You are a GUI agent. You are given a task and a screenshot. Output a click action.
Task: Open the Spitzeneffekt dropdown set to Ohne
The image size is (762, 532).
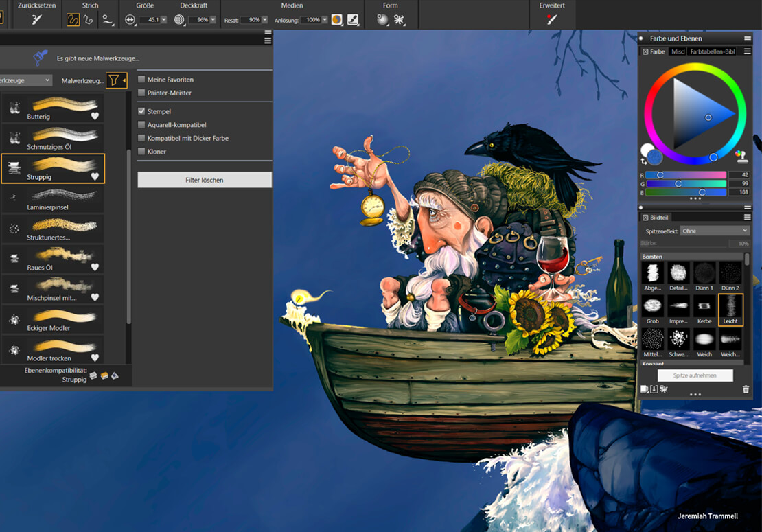pos(715,231)
